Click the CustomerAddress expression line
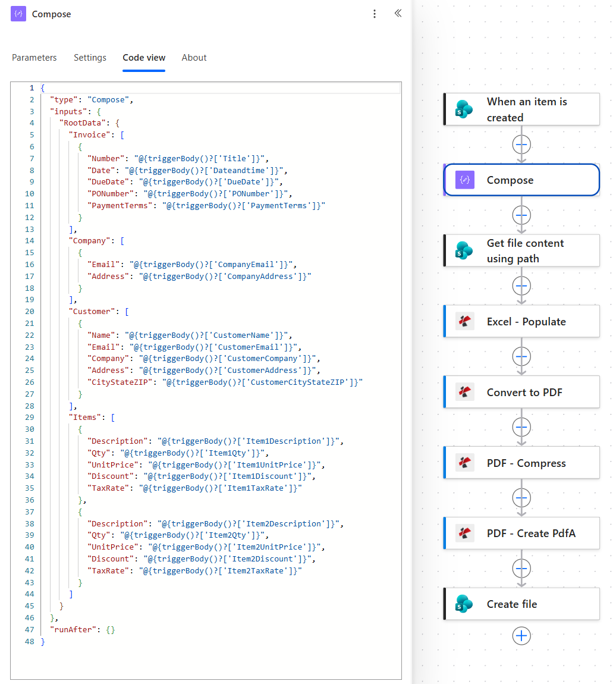Viewport: 616px width, 684px height. (203, 370)
